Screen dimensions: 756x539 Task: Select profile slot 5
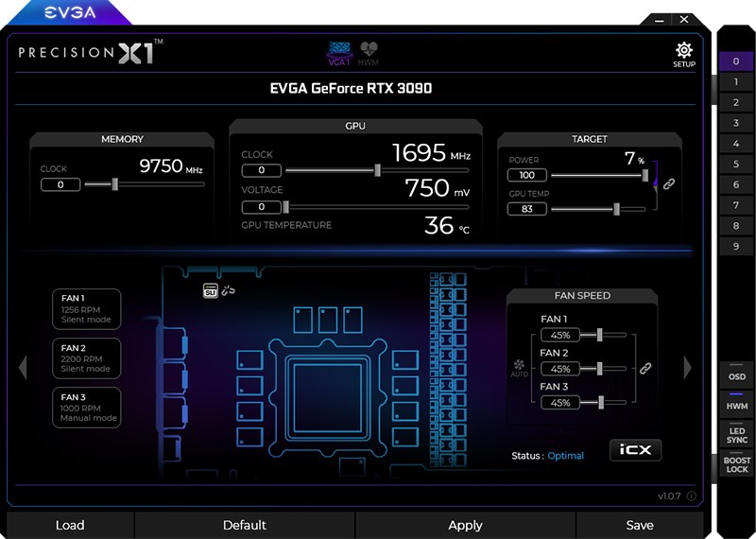(x=736, y=165)
